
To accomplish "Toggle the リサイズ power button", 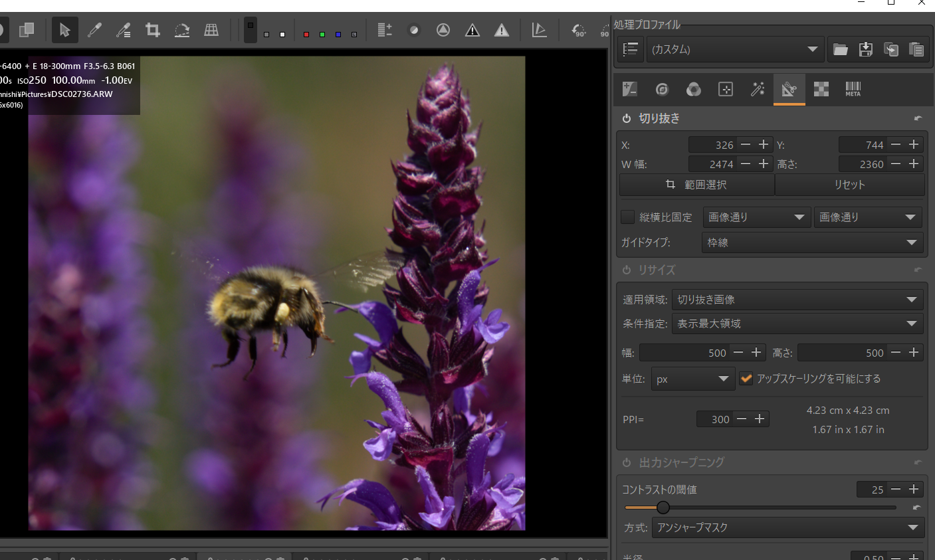I will 627,270.
